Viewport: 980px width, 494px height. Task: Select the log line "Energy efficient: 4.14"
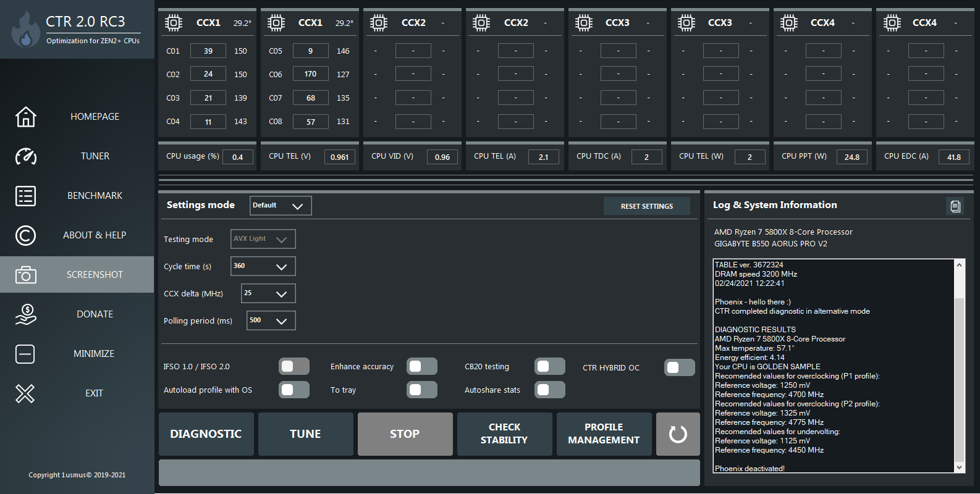click(x=750, y=358)
